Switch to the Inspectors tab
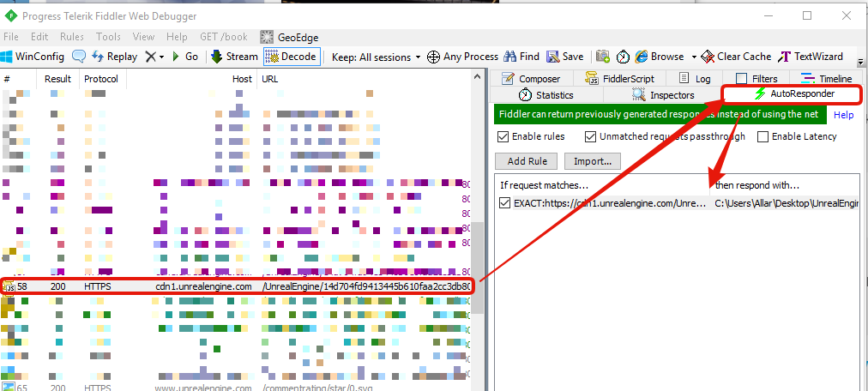The height and width of the screenshot is (391, 868). click(x=663, y=95)
